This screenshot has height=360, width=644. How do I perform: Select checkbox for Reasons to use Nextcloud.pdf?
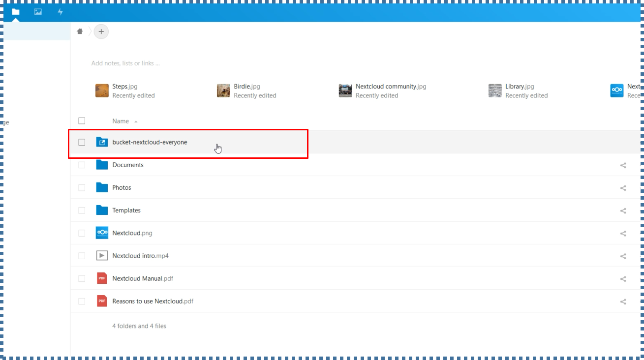click(x=82, y=301)
